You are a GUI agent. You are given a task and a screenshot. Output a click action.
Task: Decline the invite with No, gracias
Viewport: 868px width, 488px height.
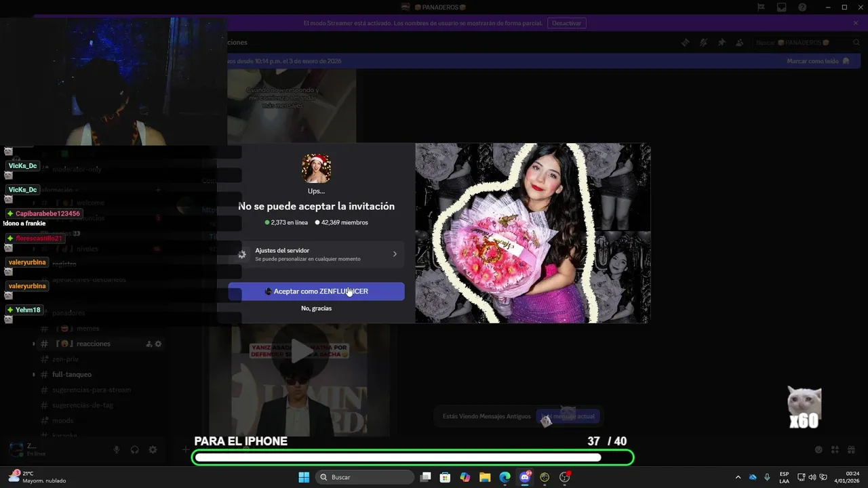316,308
